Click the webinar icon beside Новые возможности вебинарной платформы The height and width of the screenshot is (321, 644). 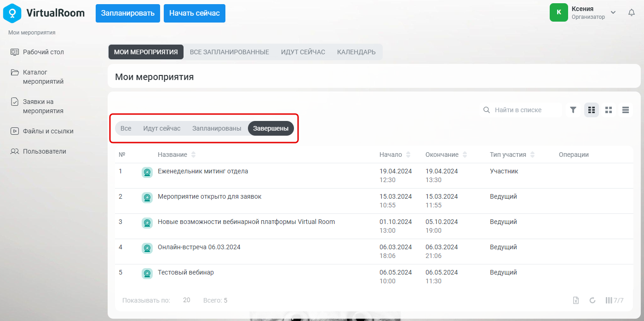tap(147, 223)
